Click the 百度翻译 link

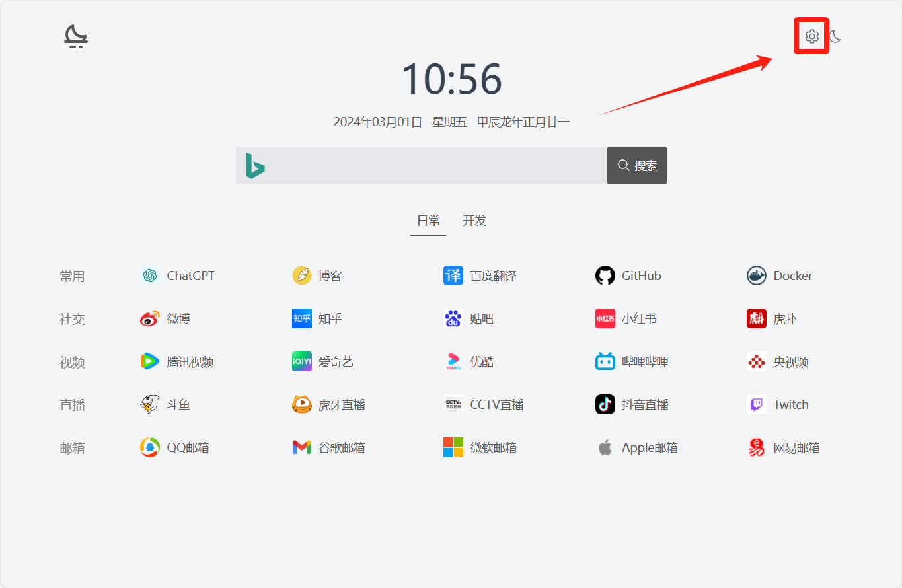pyautogui.click(x=493, y=276)
